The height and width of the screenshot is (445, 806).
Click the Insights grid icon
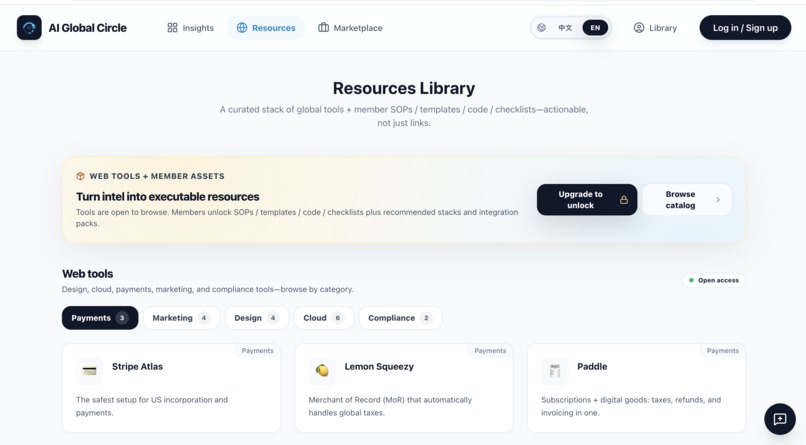pos(172,28)
